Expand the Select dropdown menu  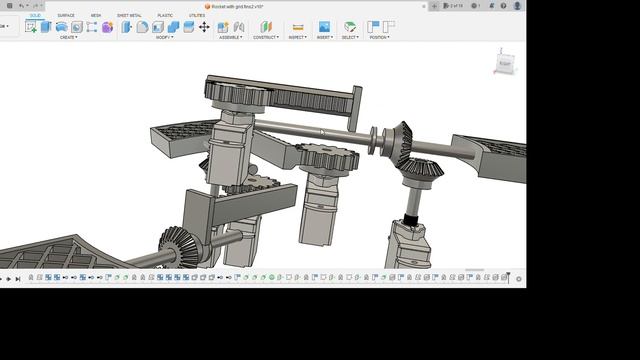[x=350, y=37]
